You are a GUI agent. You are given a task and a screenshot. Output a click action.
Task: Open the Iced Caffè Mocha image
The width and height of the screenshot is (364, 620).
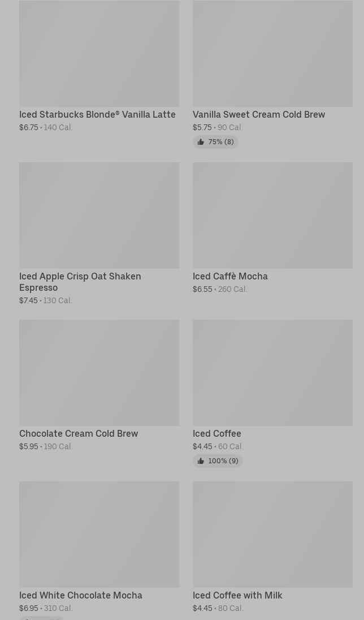point(272,216)
